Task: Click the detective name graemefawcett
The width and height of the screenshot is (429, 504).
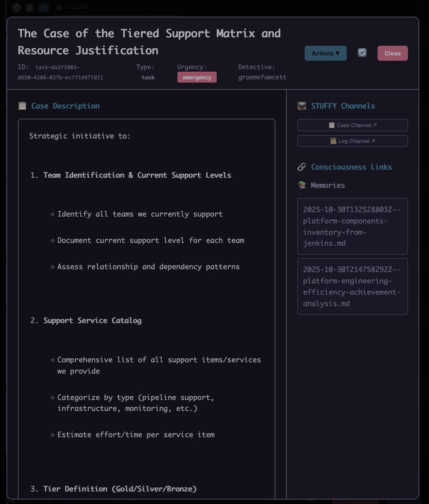Action: click(262, 77)
